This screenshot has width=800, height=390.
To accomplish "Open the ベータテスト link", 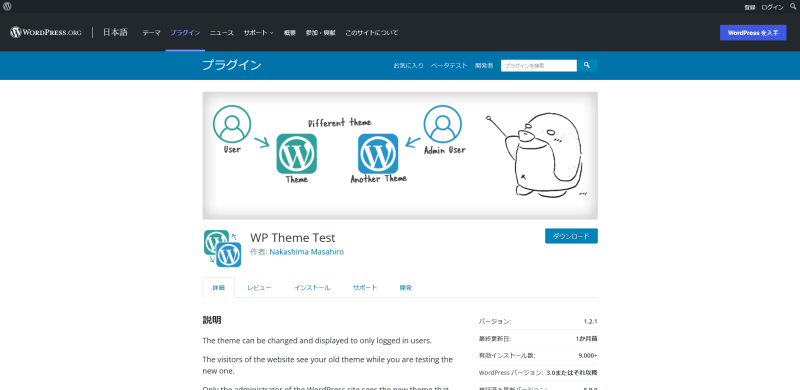I will tap(449, 66).
